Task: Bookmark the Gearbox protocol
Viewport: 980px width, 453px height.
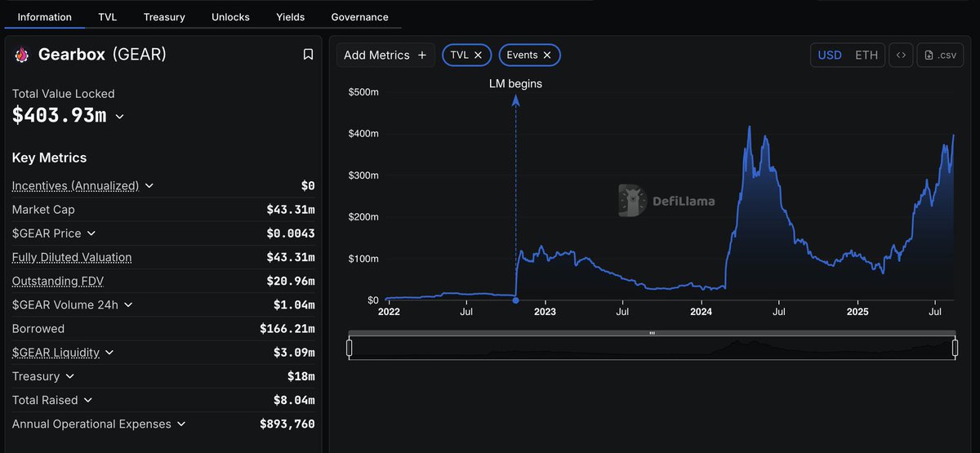Action: tap(308, 55)
